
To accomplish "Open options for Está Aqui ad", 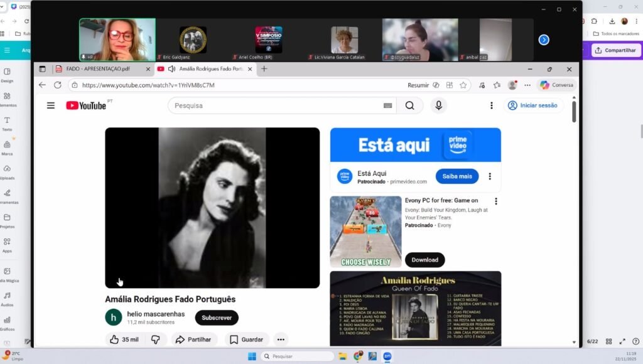I will (490, 176).
